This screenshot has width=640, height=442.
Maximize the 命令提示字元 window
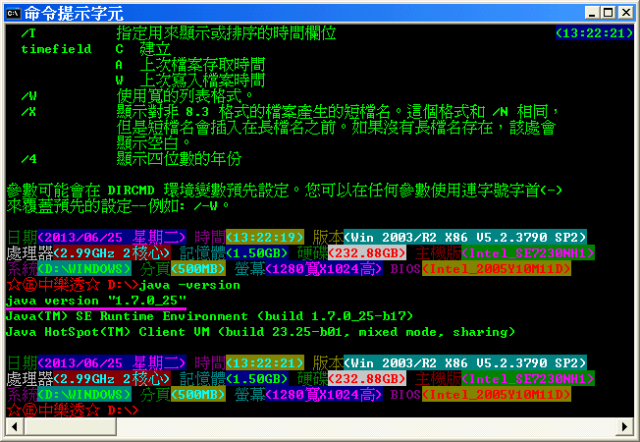pos(609,13)
